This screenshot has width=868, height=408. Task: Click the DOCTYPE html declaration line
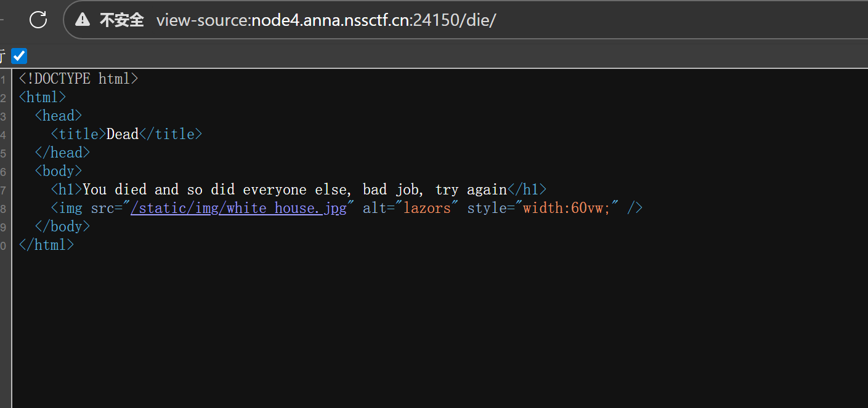tap(78, 79)
